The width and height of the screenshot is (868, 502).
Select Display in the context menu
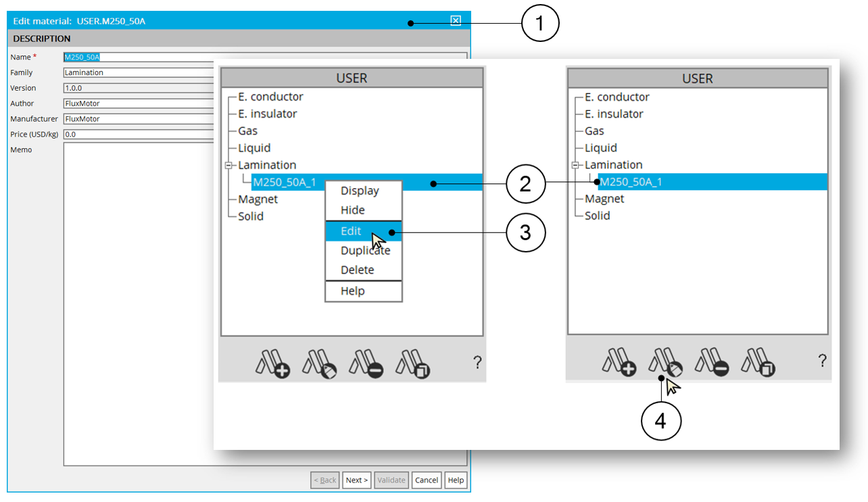point(360,191)
